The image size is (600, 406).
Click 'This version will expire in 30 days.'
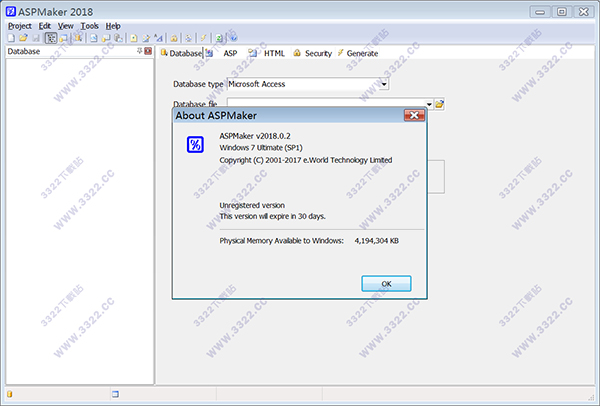click(272, 216)
